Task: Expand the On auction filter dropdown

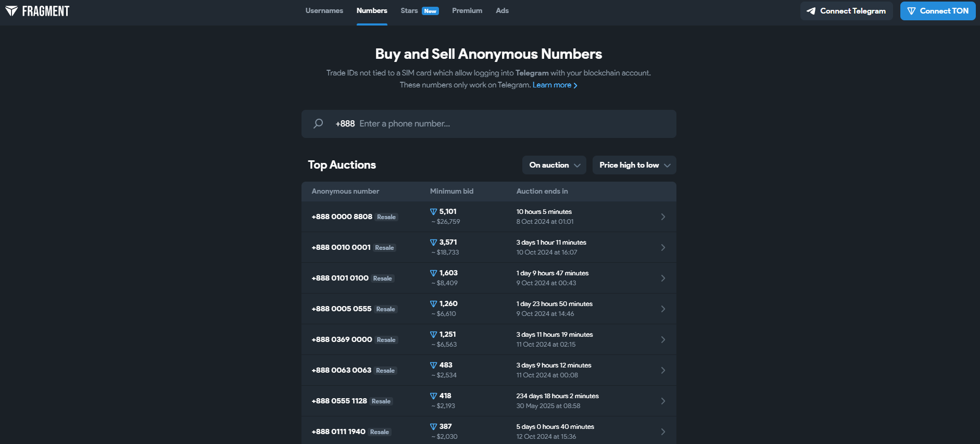Action: coord(554,165)
